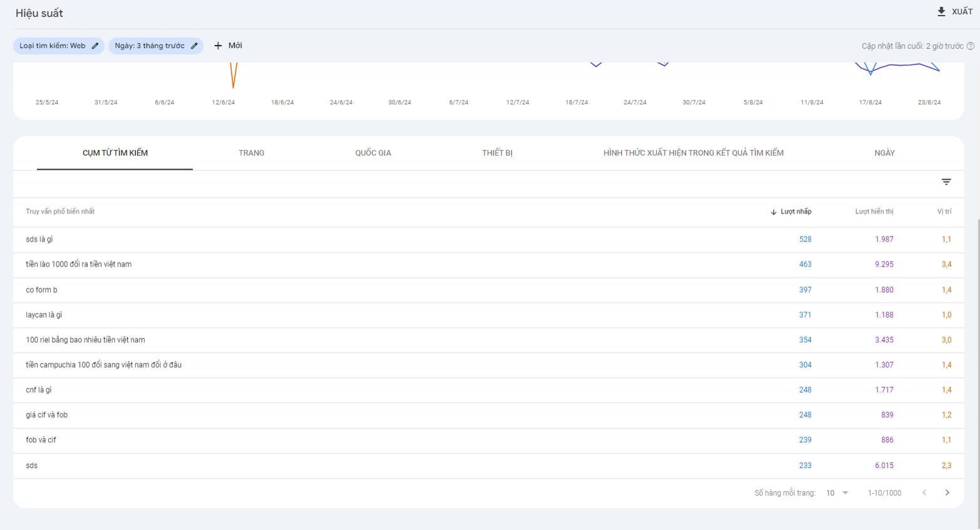Switch to the TRANG tab
The width and height of the screenshot is (980, 530).
[251, 153]
